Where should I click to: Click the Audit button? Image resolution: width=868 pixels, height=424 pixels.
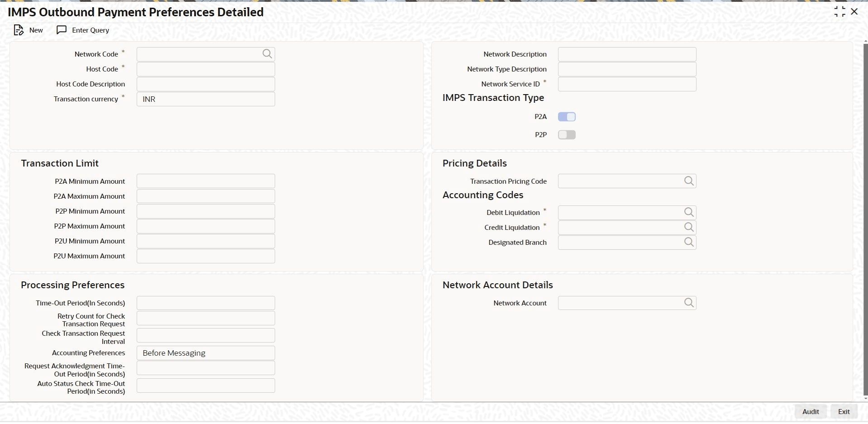tap(811, 412)
